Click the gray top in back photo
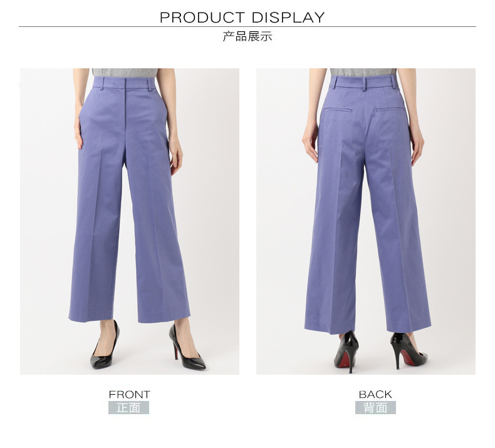The image size is (495, 448). click(363, 72)
